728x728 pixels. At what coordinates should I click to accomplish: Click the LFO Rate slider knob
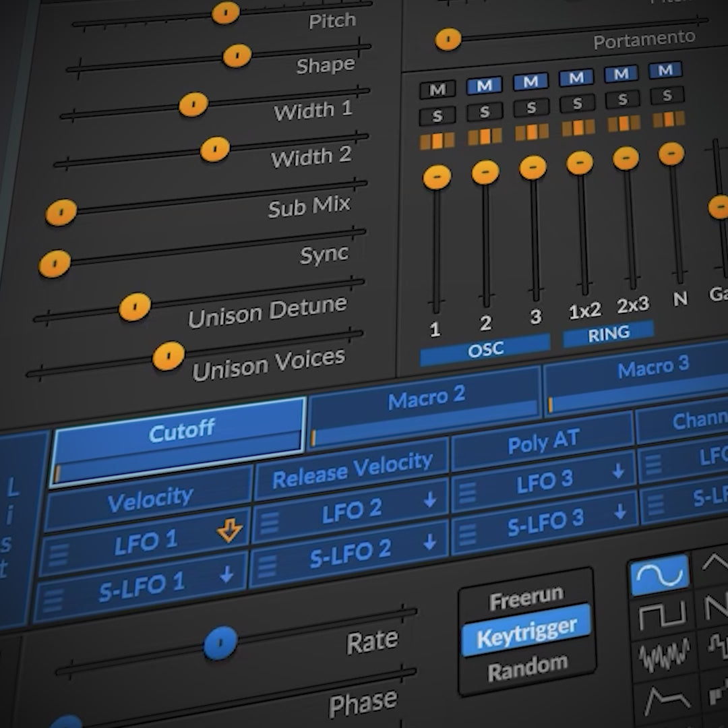pos(221,642)
